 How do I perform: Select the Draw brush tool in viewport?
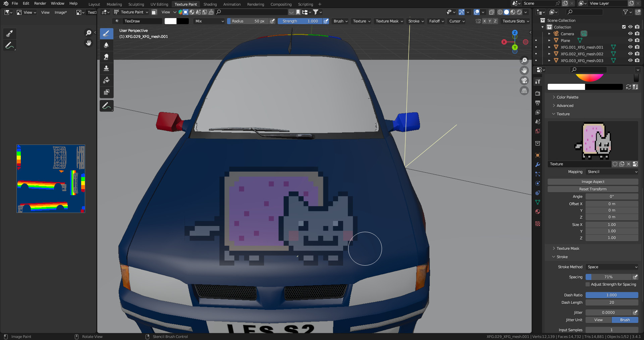click(x=106, y=34)
